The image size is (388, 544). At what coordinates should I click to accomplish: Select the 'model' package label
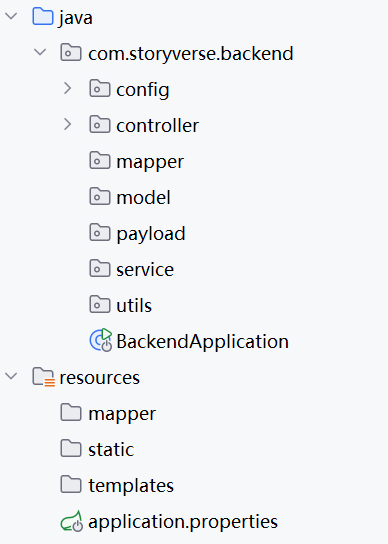click(143, 197)
